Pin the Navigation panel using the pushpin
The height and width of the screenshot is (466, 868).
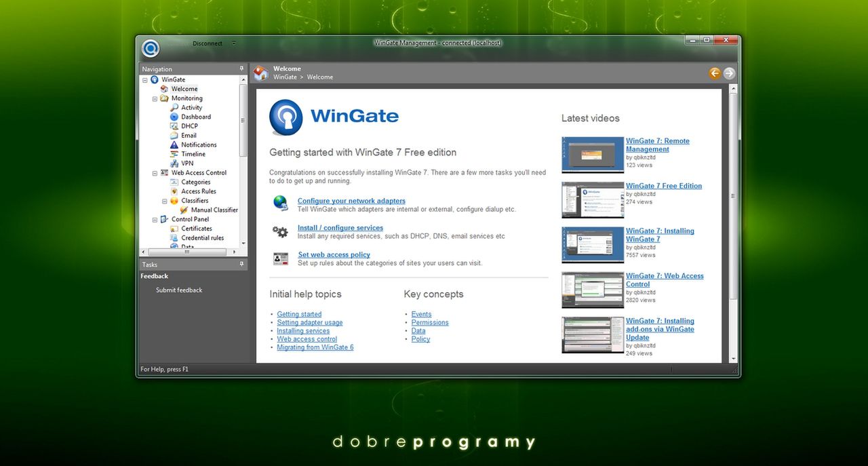[241, 69]
